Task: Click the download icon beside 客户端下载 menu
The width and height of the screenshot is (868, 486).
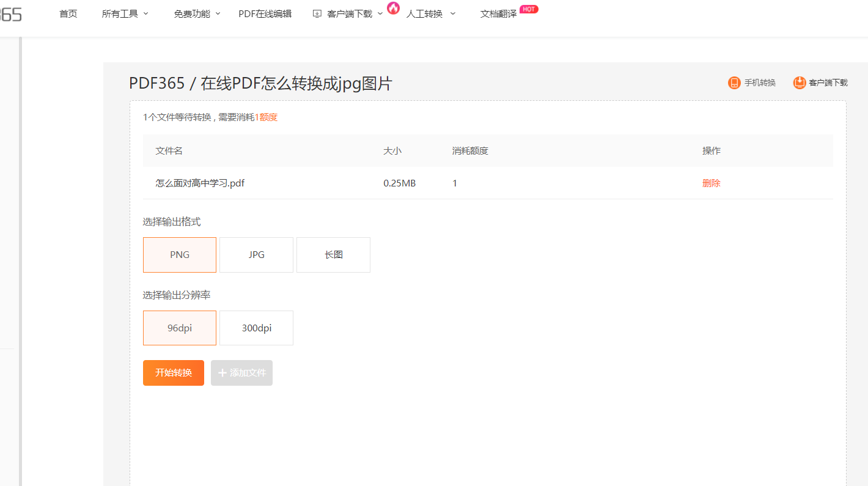Action: 317,13
